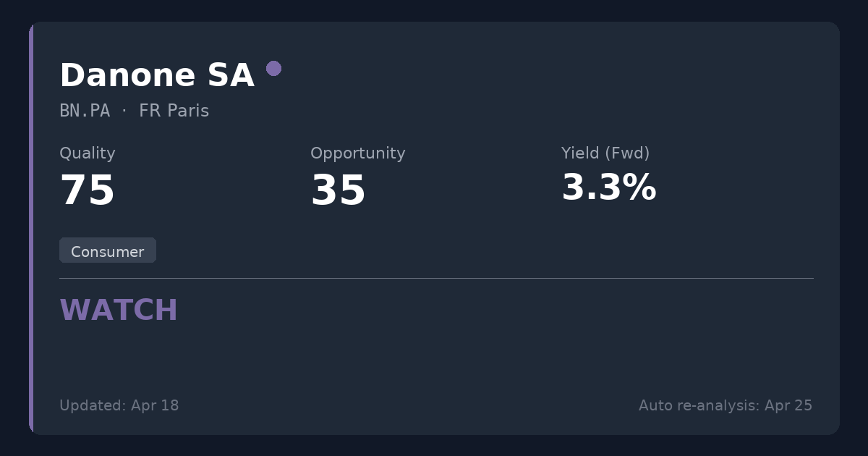Click the WATCH rating label
This screenshot has height=456, width=868.
coord(119,311)
